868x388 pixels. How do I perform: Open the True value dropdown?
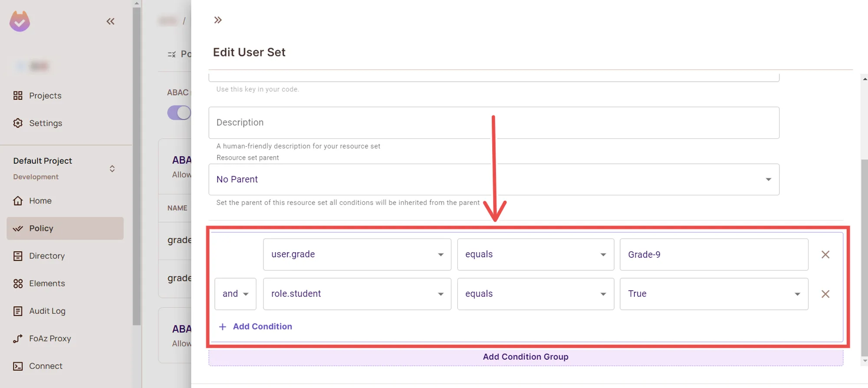click(713, 294)
